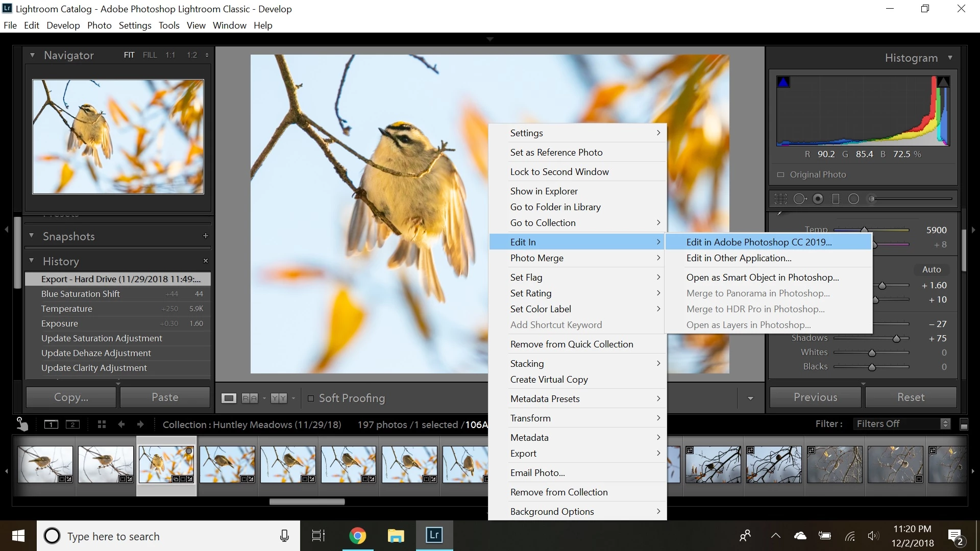Toggle the highlight clipping indicator in histogram
Viewport: 980px width, 551px height.
(x=943, y=82)
